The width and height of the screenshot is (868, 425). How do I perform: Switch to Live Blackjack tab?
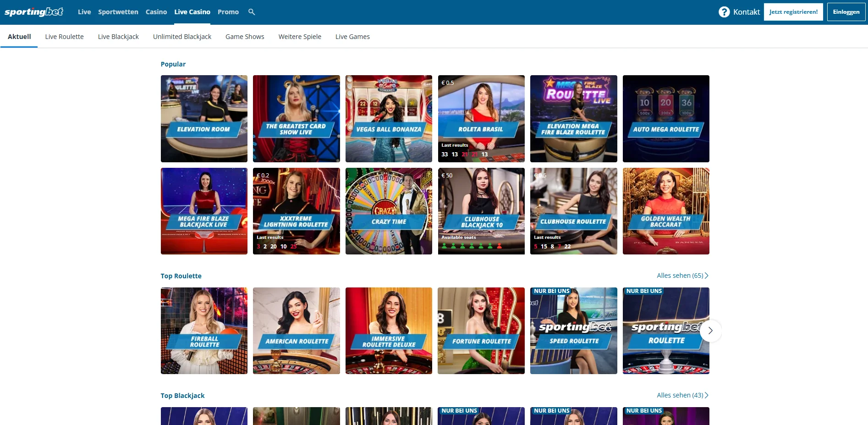point(118,37)
